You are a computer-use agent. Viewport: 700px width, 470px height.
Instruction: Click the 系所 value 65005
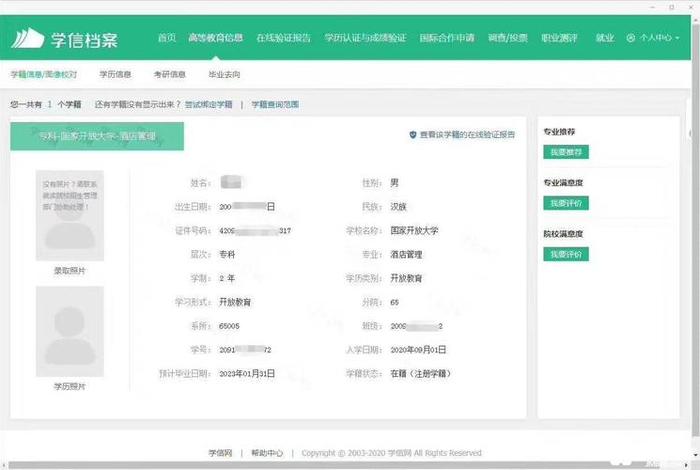click(x=229, y=326)
